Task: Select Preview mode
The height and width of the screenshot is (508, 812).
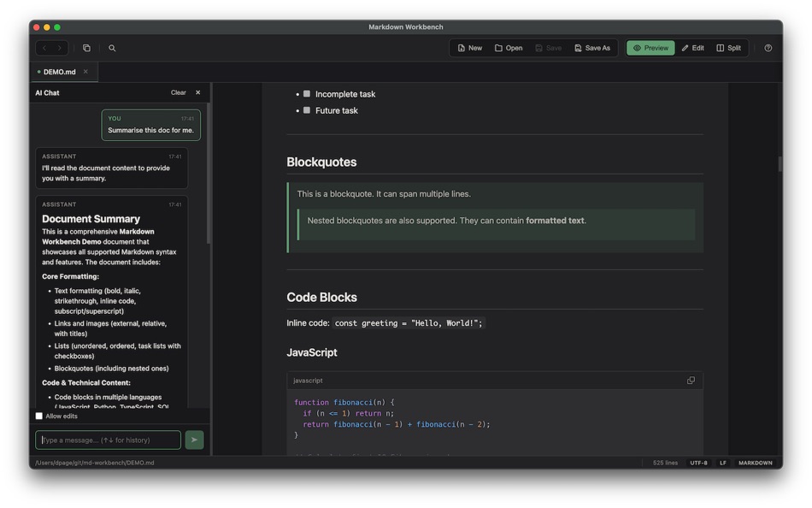Action: click(650, 48)
